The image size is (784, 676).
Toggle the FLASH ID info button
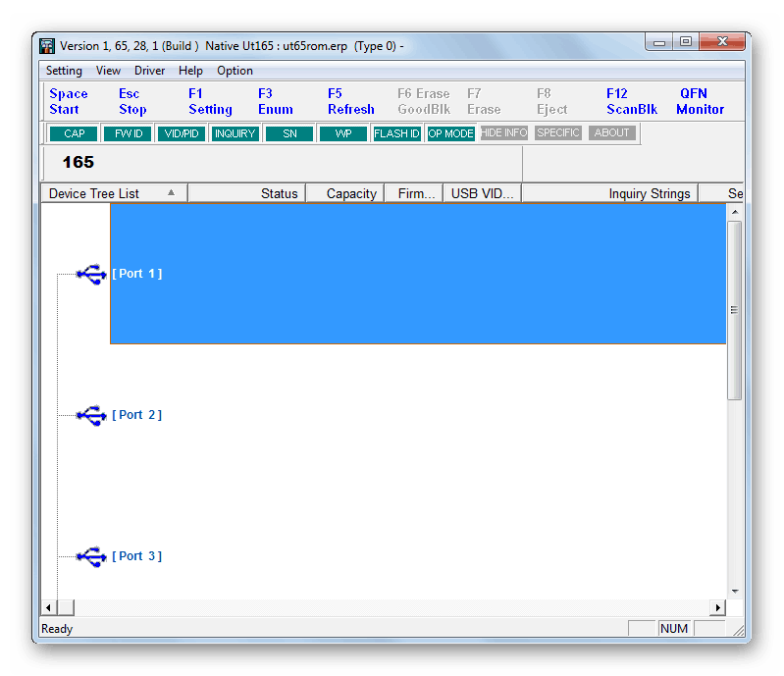397,133
